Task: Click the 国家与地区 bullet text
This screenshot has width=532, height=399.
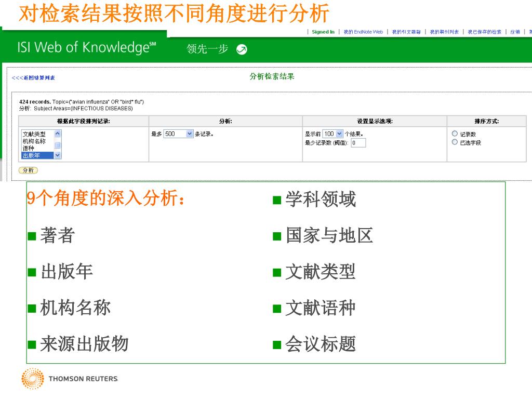Action: coord(329,235)
